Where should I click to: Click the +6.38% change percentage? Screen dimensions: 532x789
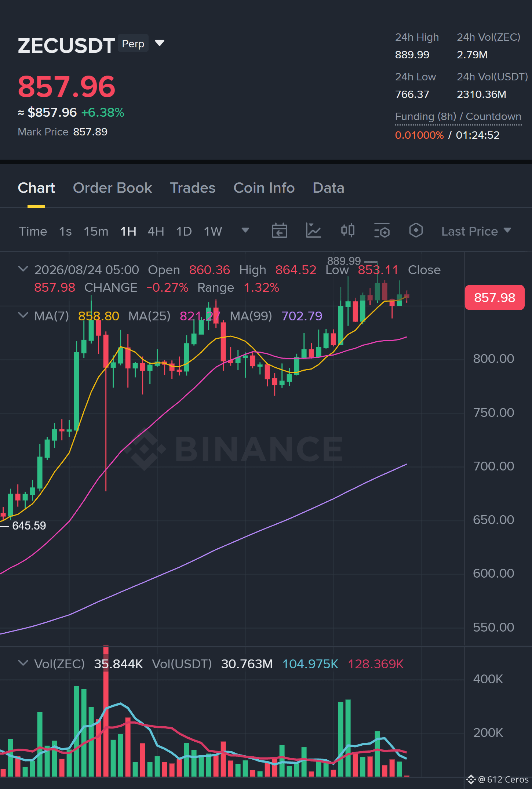[x=103, y=112]
